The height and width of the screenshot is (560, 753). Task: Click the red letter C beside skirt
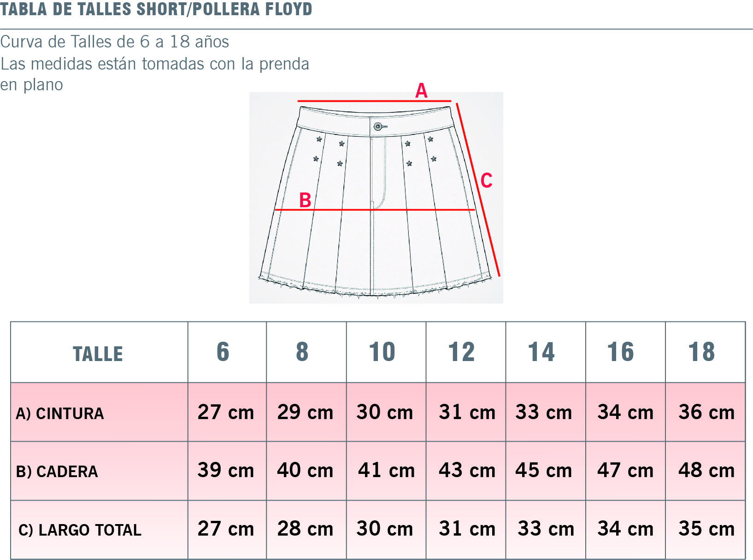(x=487, y=181)
